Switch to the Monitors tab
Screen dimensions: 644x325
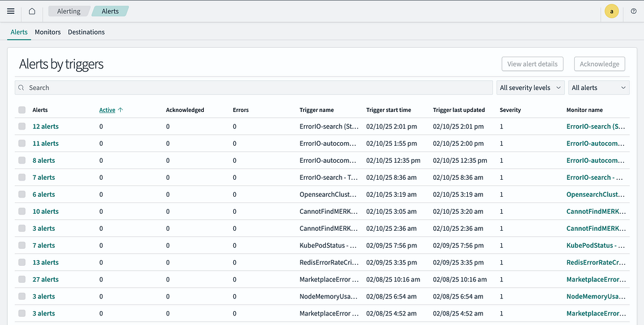[48, 32]
